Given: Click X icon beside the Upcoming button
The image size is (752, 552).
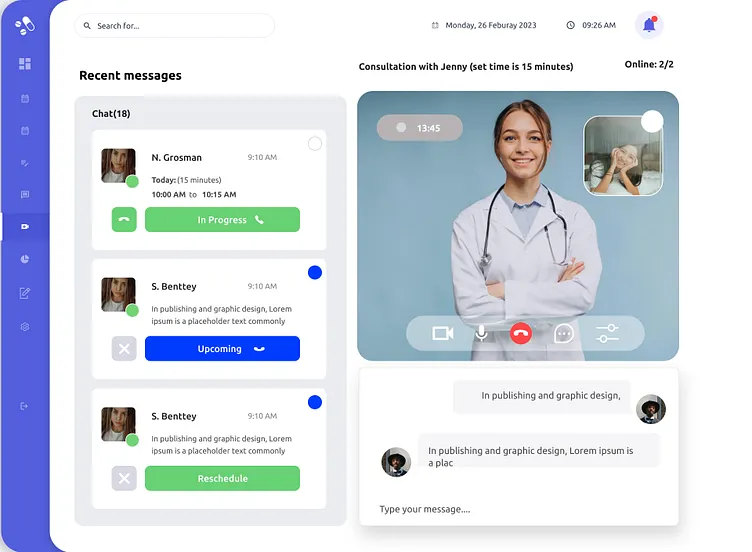Looking at the screenshot, I should pyautogui.click(x=124, y=349).
